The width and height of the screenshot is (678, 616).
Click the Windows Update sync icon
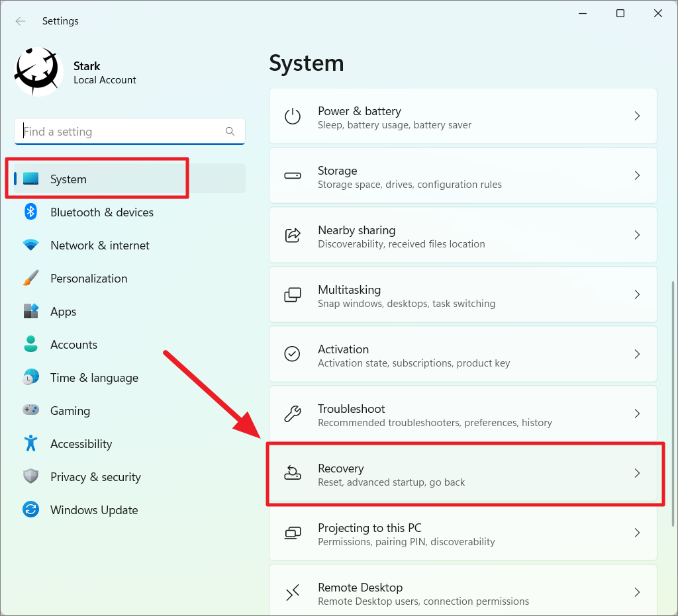[30, 509]
